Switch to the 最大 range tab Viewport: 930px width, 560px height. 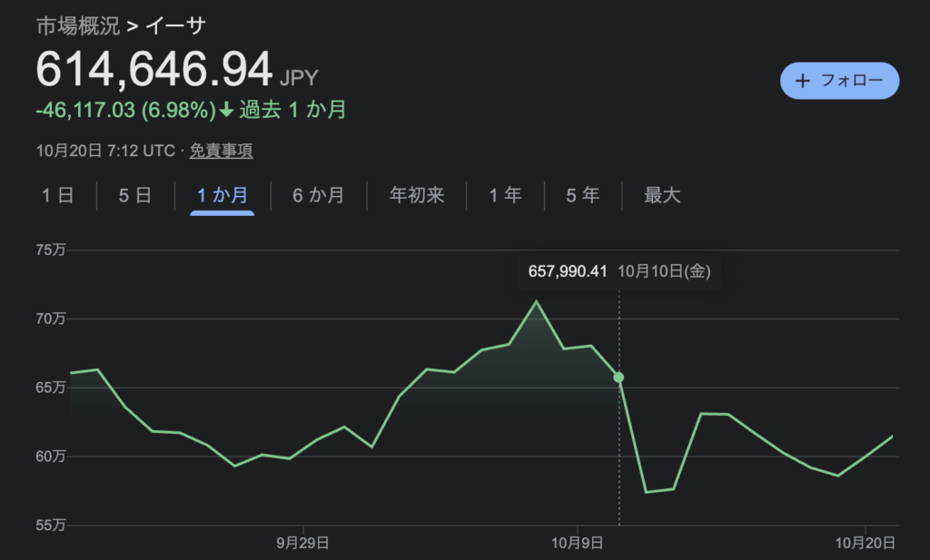(x=662, y=195)
